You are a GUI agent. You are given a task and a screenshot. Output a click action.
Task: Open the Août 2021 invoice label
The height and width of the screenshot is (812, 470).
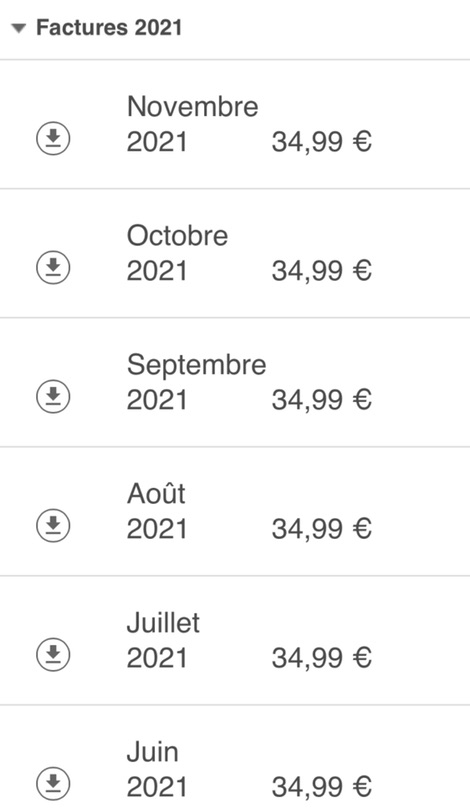click(x=157, y=511)
